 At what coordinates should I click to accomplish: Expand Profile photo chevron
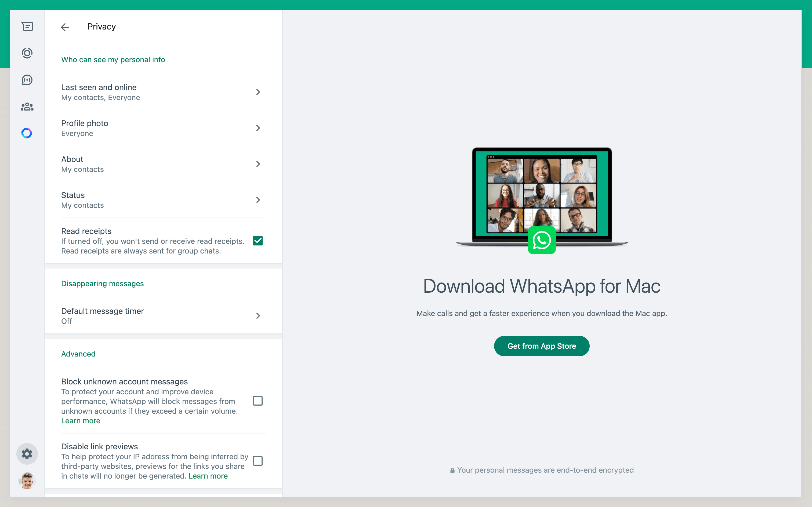pyautogui.click(x=258, y=128)
